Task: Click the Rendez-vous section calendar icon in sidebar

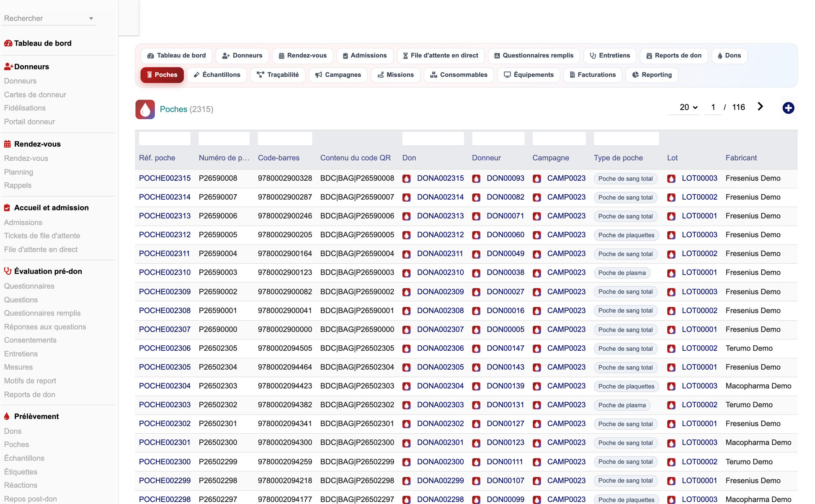Action: click(x=8, y=144)
